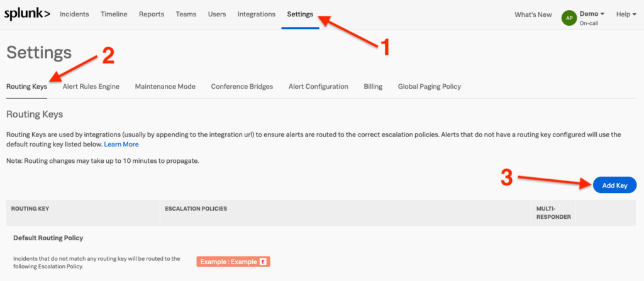644x281 pixels.
Task: Click the E badge on Example policy
Action: [263, 262]
